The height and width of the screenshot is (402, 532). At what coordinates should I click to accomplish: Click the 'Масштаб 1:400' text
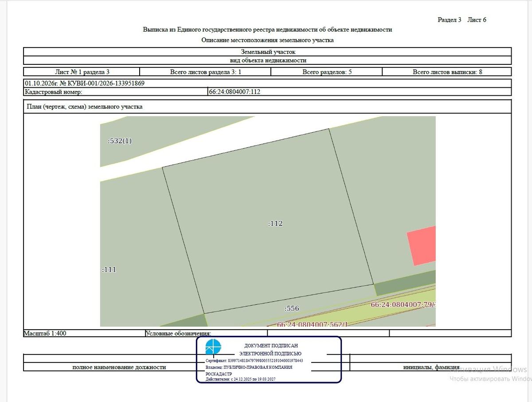45,333
